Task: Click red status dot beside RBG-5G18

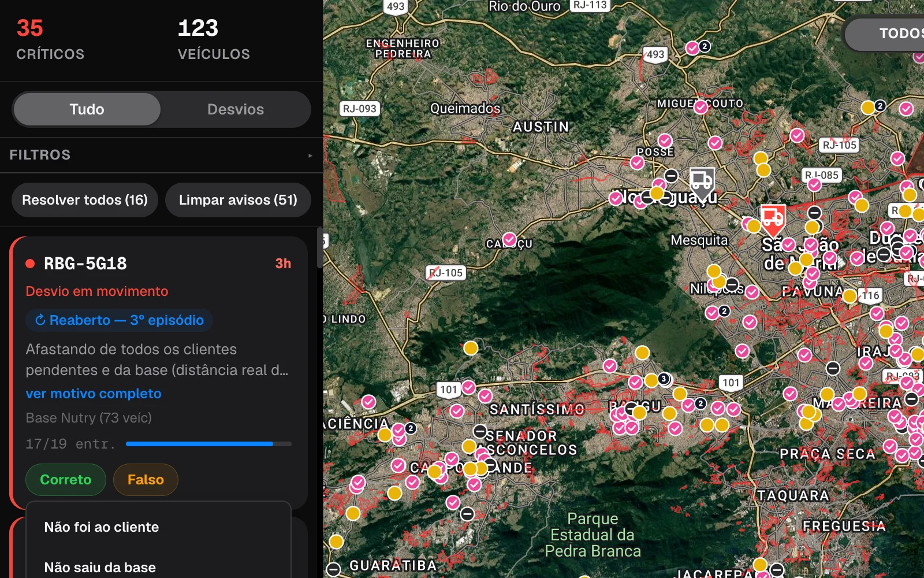Action: [x=30, y=264]
